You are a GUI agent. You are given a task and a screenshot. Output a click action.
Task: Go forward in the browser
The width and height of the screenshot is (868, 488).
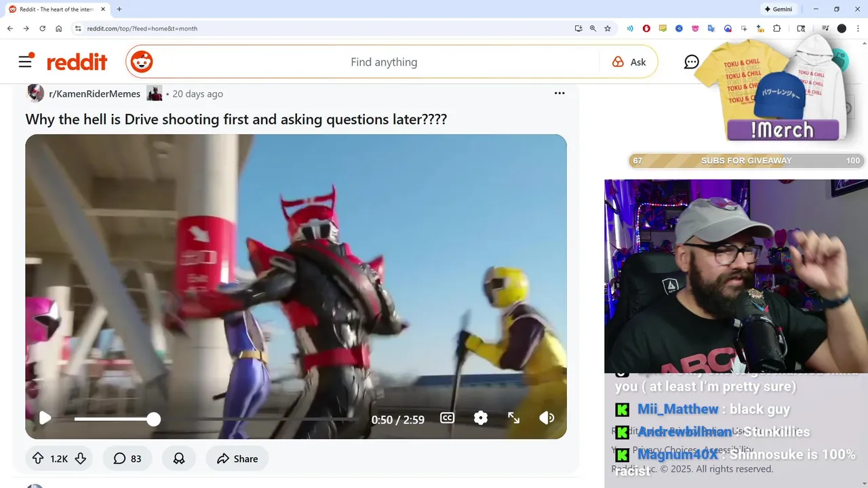tap(26, 28)
